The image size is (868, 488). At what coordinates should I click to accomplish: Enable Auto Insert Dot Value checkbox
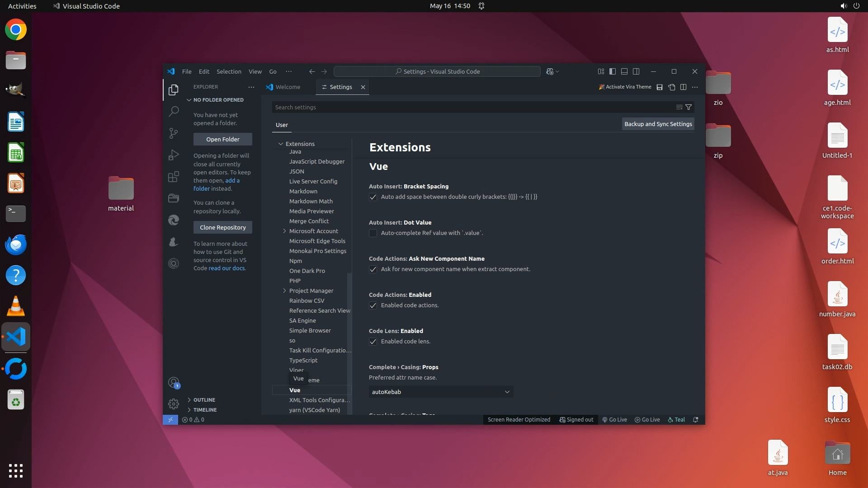pos(373,233)
